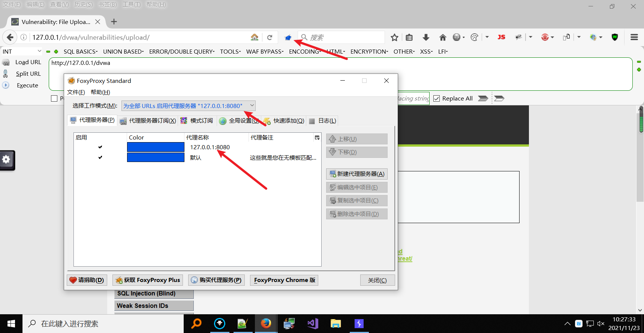Click the HackBar URL text area
Image resolution: width=644 pixels, height=333 pixels.
point(340,74)
